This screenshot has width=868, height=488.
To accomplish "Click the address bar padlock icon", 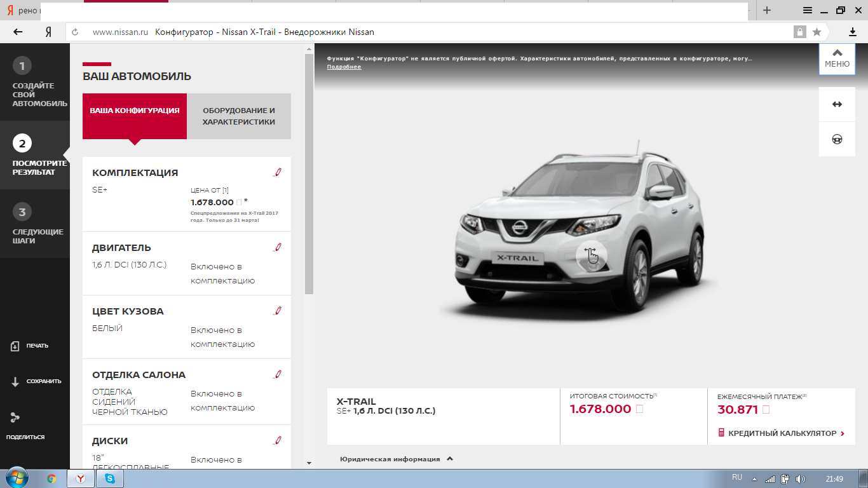I will click(x=799, y=32).
